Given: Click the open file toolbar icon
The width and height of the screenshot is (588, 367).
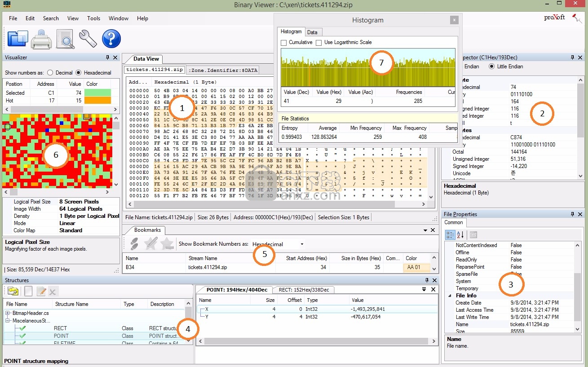Looking at the screenshot, I should [18, 38].
